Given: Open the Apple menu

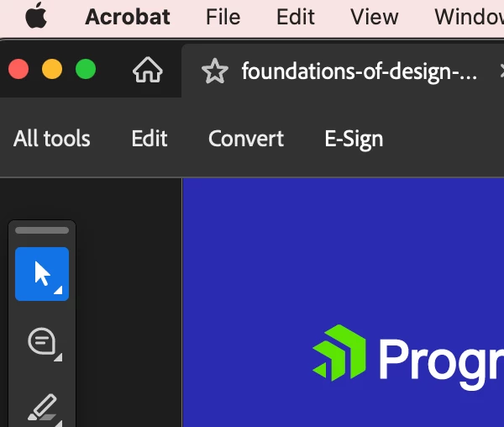Looking at the screenshot, I should pos(36,15).
